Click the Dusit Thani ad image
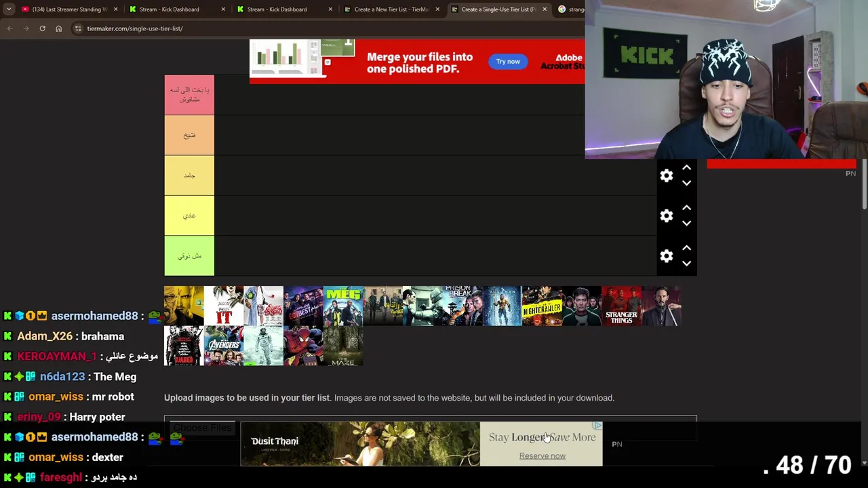The width and height of the screenshot is (868, 488). [360, 444]
